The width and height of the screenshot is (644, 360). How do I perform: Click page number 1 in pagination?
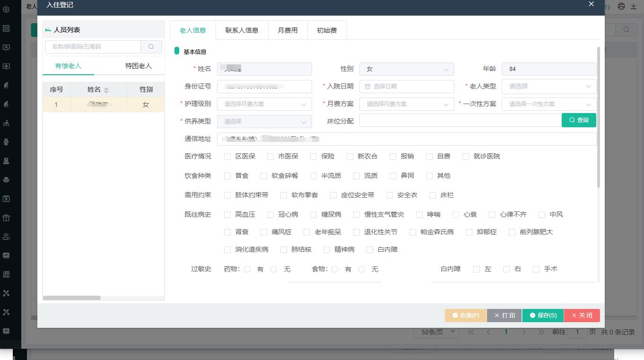(506, 332)
